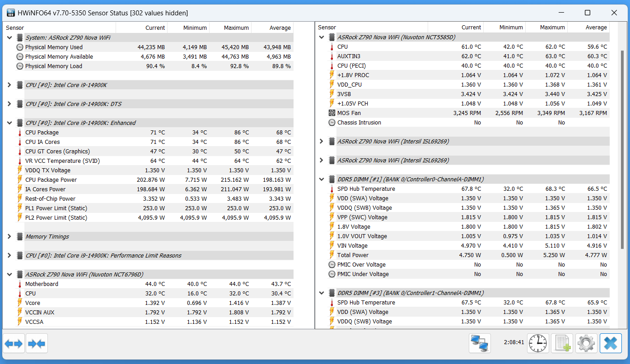Collapse the System: ASRock Z790 Nova WiFi group

9,38
